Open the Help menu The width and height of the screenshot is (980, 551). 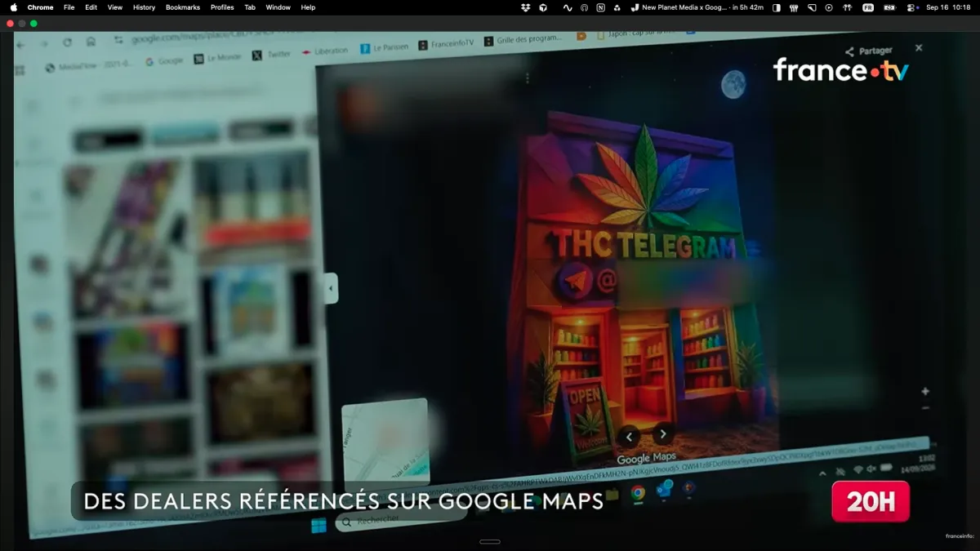[308, 7]
